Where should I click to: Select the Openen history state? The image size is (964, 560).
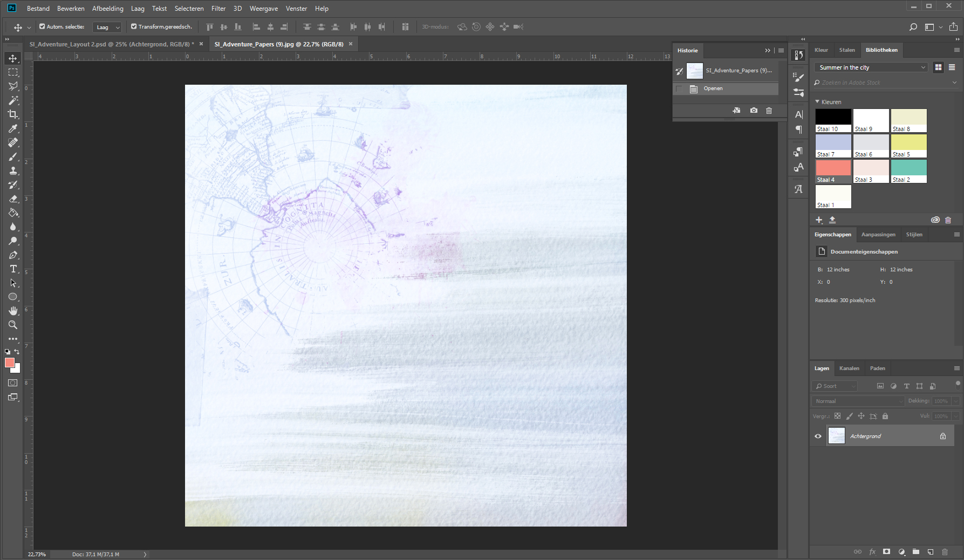click(713, 88)
